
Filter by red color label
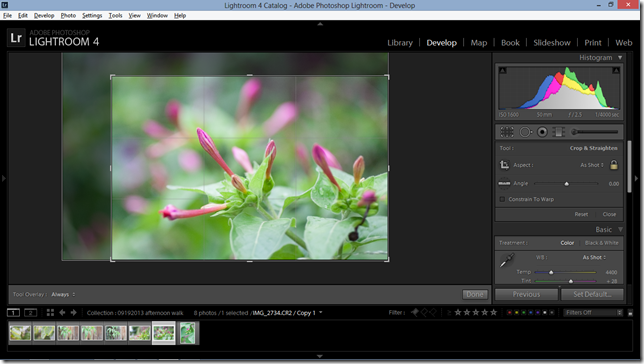tap(509, 313)
